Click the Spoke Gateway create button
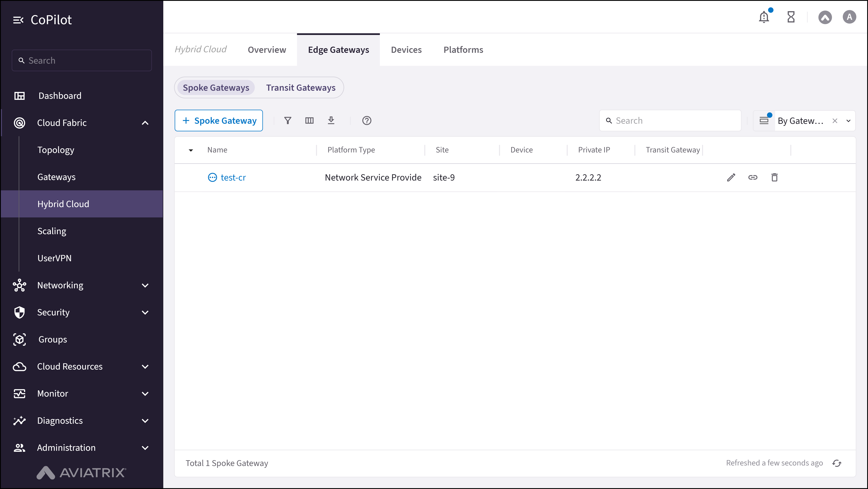 [218, 120]
